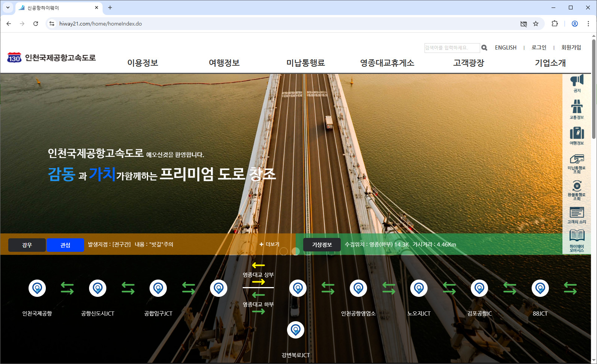Viewport: 597px width, 364px height.
Task: Click the search magnifier icon beside search box
Action: click(x=484, y=48)
